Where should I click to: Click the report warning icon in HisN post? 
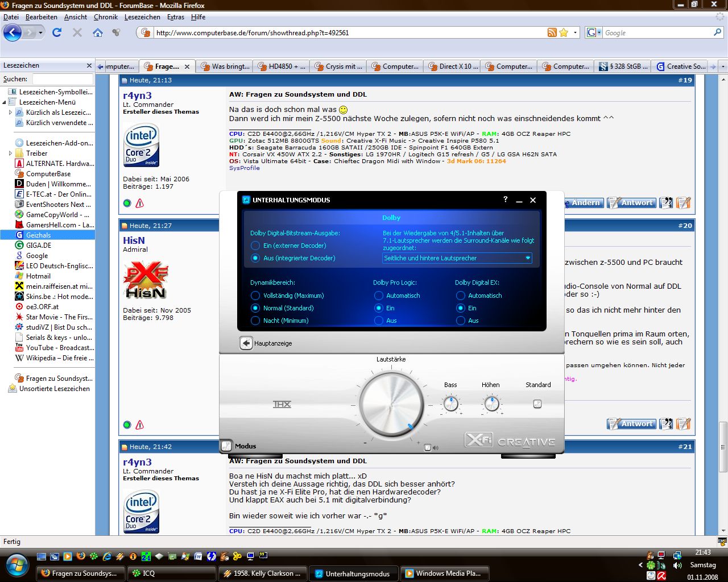coord(140,425)
